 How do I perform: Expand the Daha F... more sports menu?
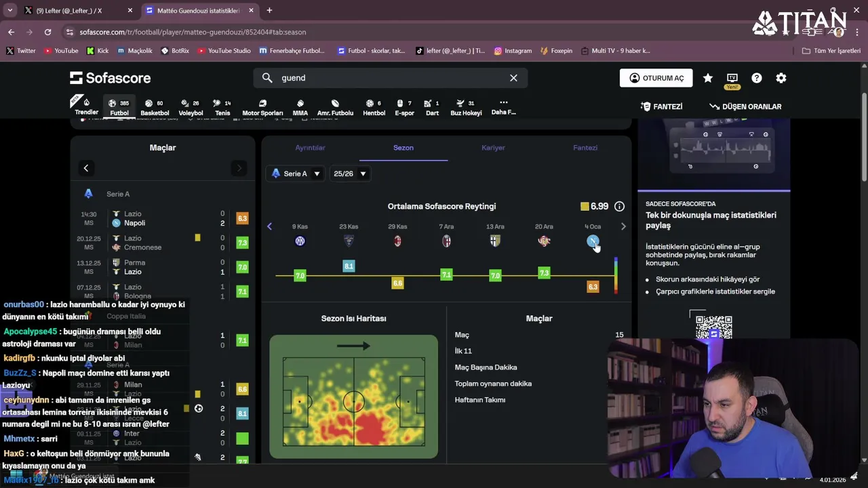[503, 107]
